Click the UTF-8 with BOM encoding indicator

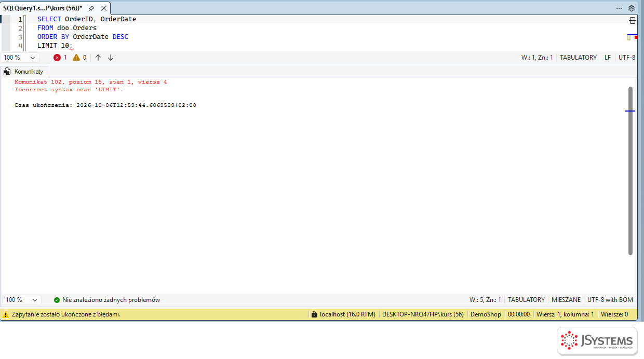click(x=610, y=300)
